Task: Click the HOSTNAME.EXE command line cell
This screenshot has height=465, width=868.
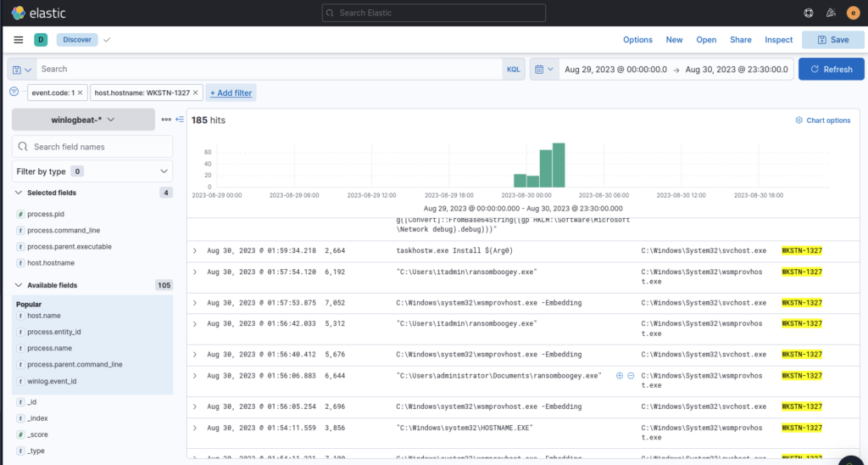Action: pos(465,428)
